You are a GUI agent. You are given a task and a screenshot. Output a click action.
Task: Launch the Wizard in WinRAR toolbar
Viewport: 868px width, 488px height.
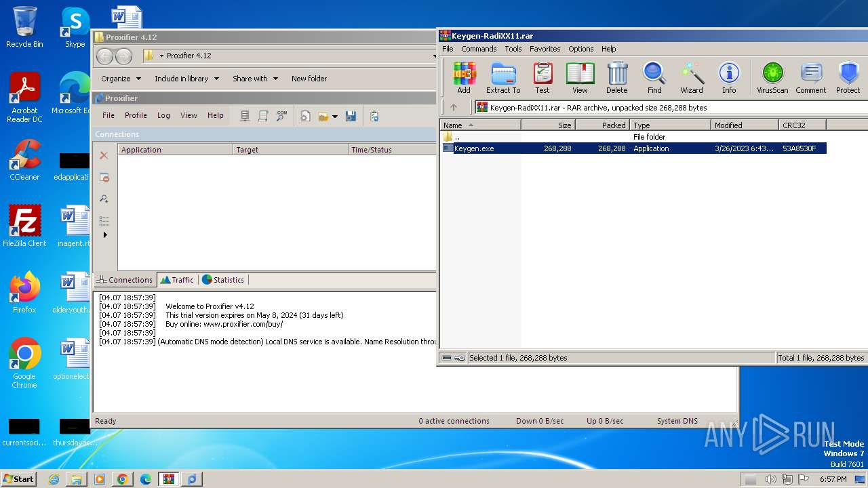692,77
